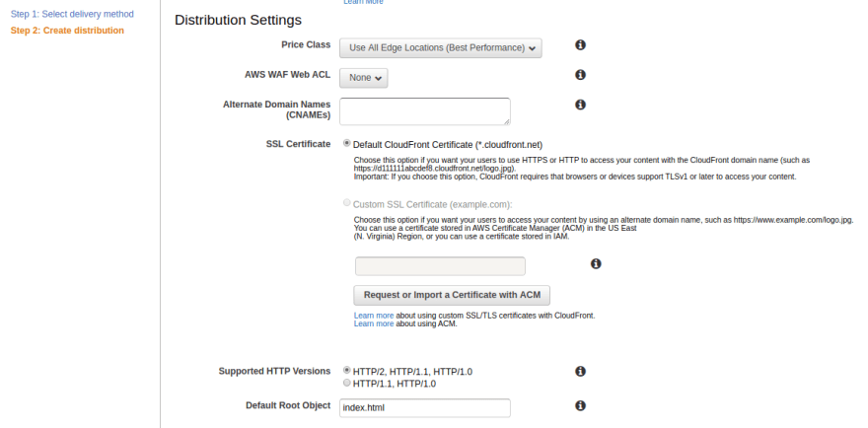Open the Price Class dropdown
Image resolution: width=868 pixels, height=428 pixels.
point(441,47)
